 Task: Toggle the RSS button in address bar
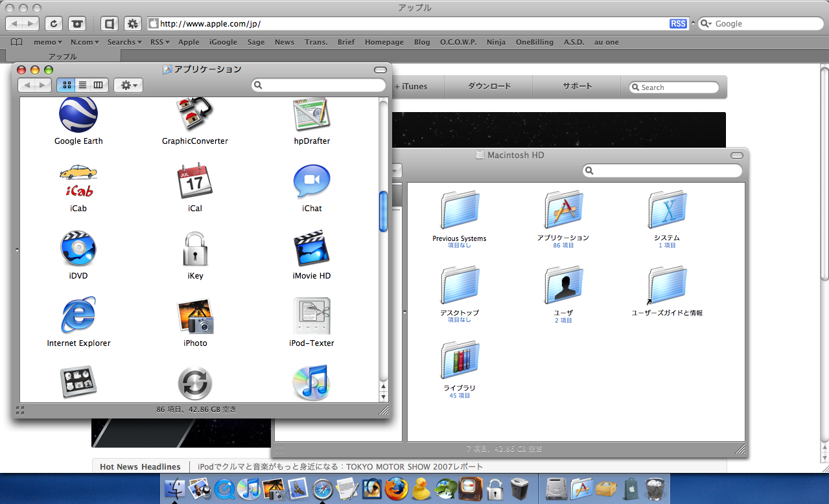[x=678, y=24]
